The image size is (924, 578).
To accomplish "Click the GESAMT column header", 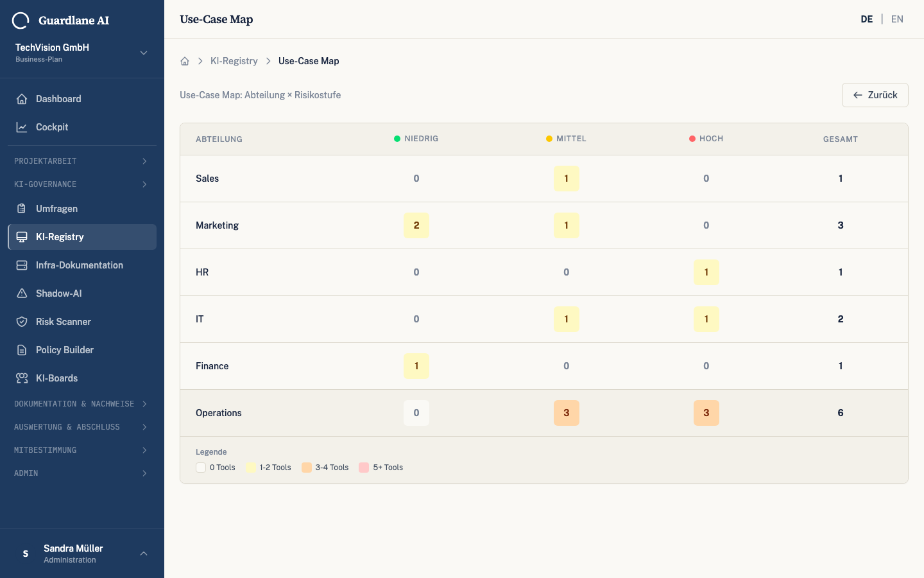I will [x=841, y=139].
